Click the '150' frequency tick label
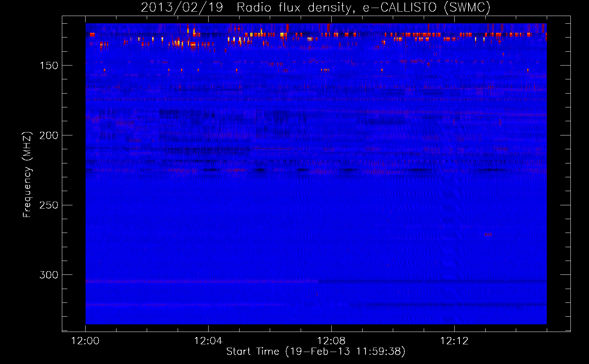 [x=49, y=66]
